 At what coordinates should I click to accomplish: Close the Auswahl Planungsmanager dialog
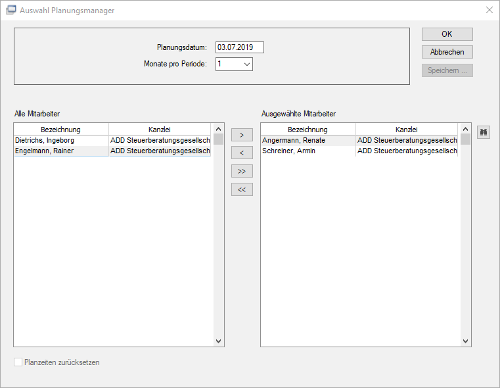click(x=489, y=10)
